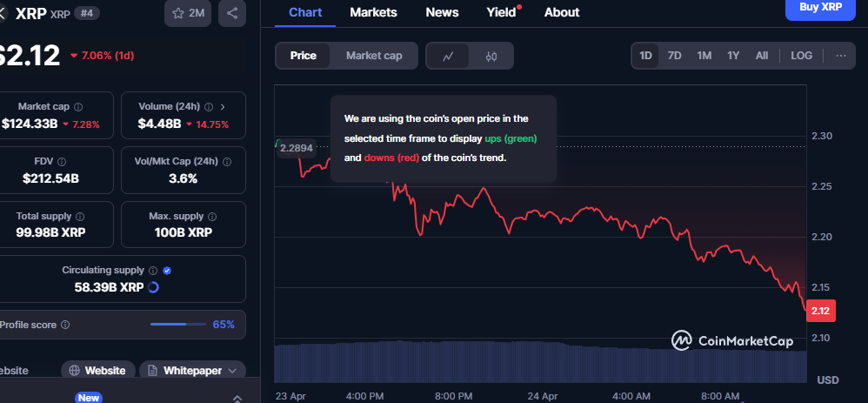The image size is (868, 403).
Task: Set chart range to 7D
Action: click(x=674, y=56)
